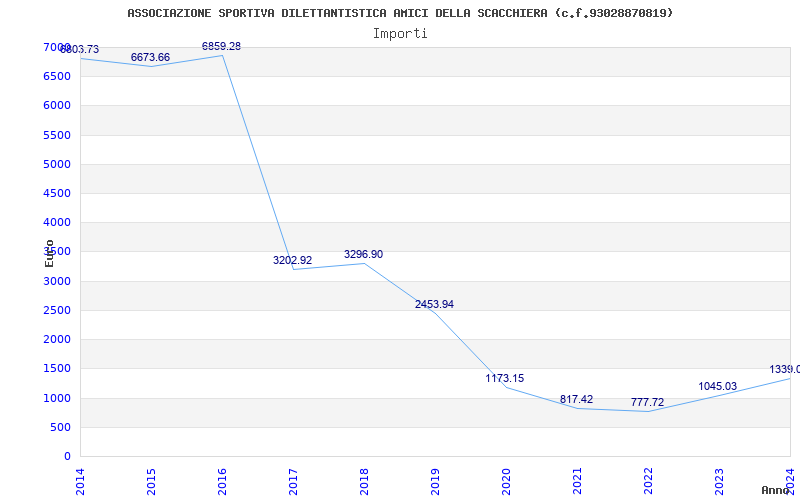Screen dimensions: 800x500
Task: Click y-axis value 5000
Action: point(57,164)
